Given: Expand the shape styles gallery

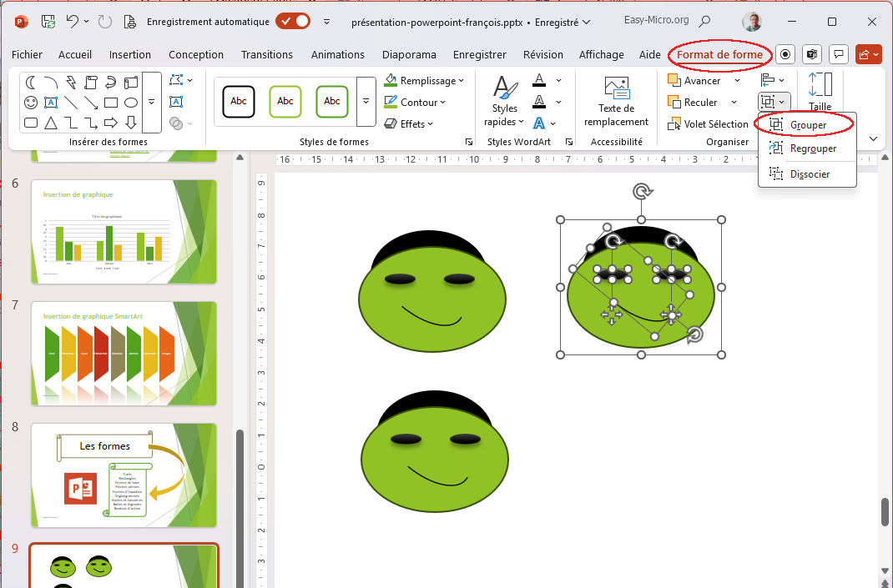Looking at the screenshot, I should coord(366,101).
